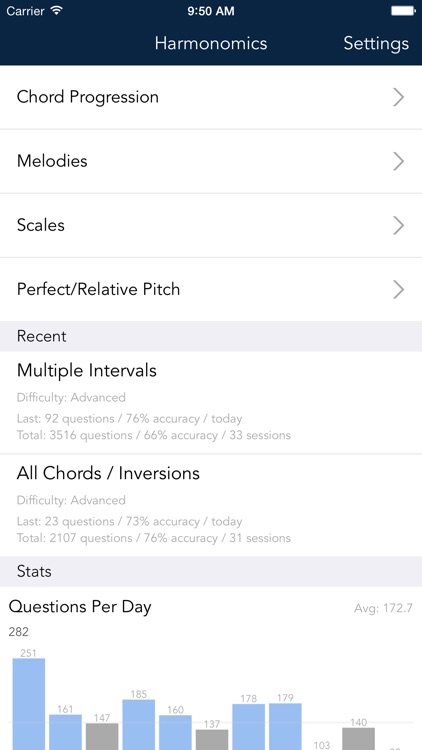This screenshot has width=422, height=750.
Task: Tap the battery icon in status bar
Action: [402, 11]
